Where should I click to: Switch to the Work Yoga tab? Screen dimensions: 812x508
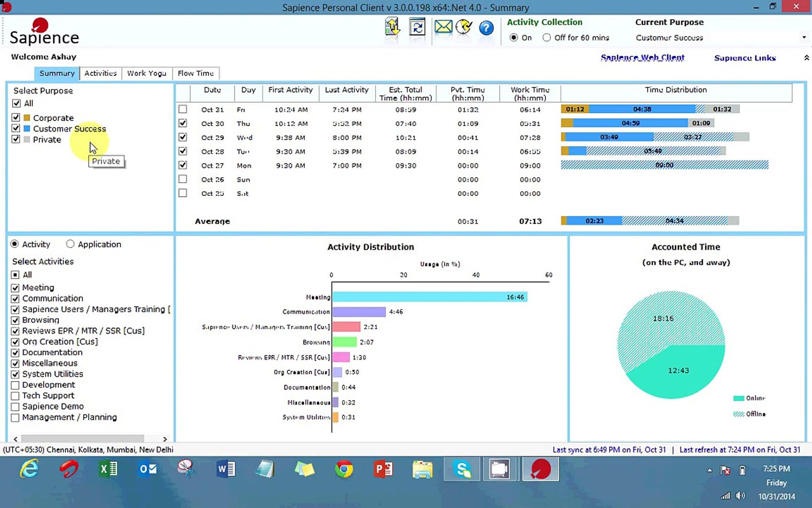pyautogui.click(x=147, y=73)
